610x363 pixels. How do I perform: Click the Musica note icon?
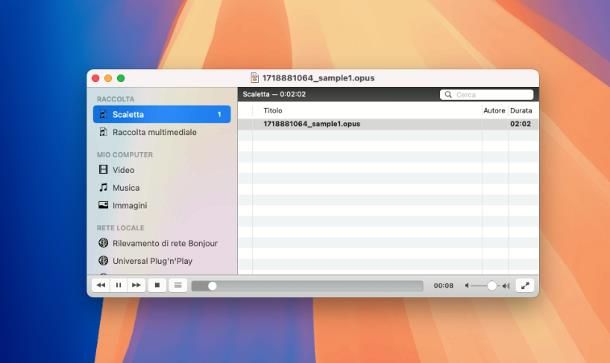(103, 187)
